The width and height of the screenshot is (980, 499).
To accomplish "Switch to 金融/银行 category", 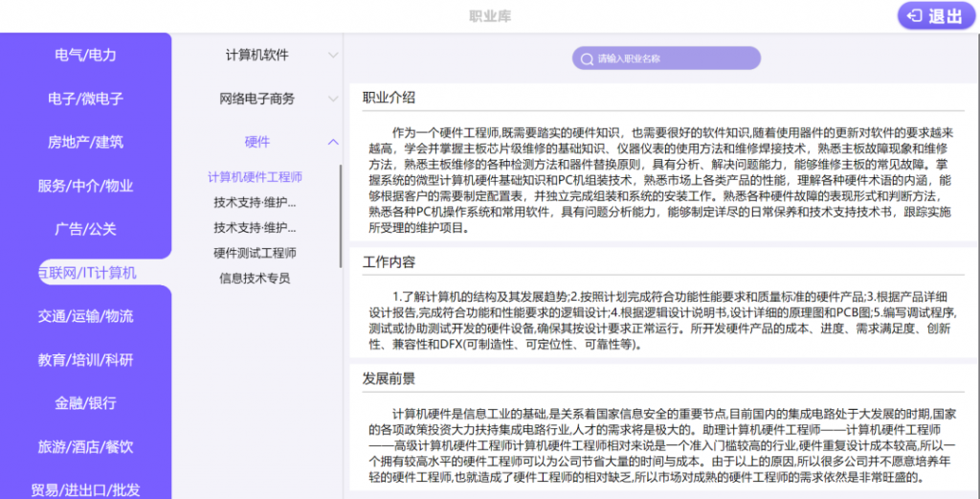I will tap(85, 403).
